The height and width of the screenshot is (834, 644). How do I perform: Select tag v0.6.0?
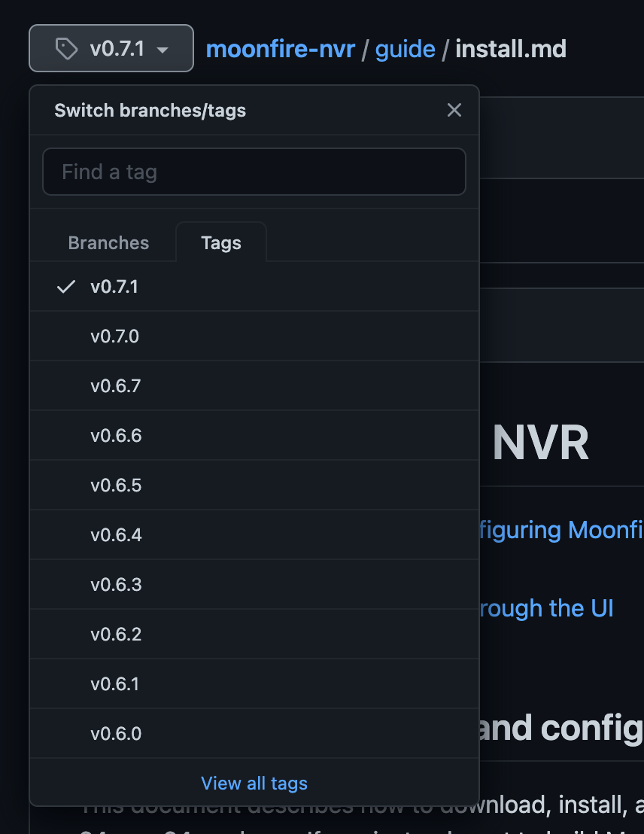click(x=254, y=733)
